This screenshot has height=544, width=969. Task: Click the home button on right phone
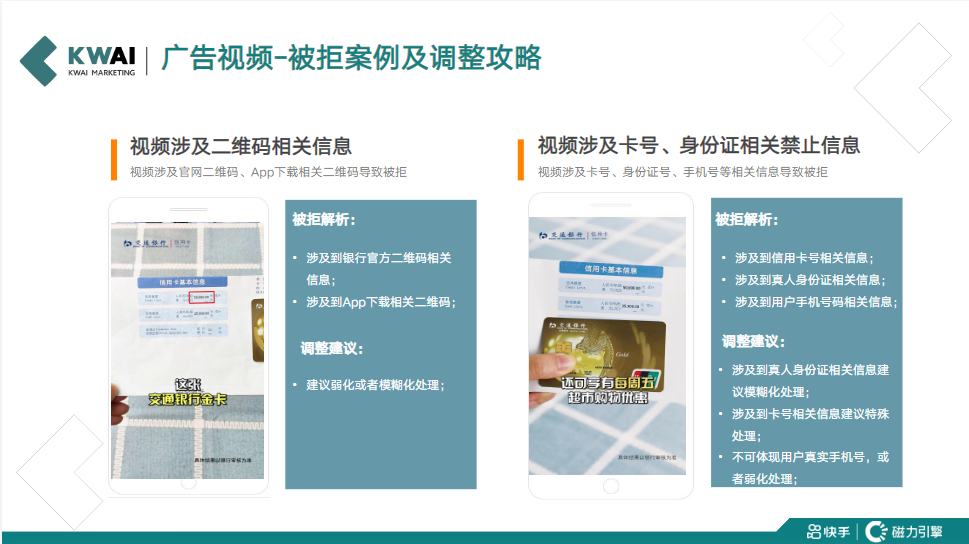pos(610,486)
